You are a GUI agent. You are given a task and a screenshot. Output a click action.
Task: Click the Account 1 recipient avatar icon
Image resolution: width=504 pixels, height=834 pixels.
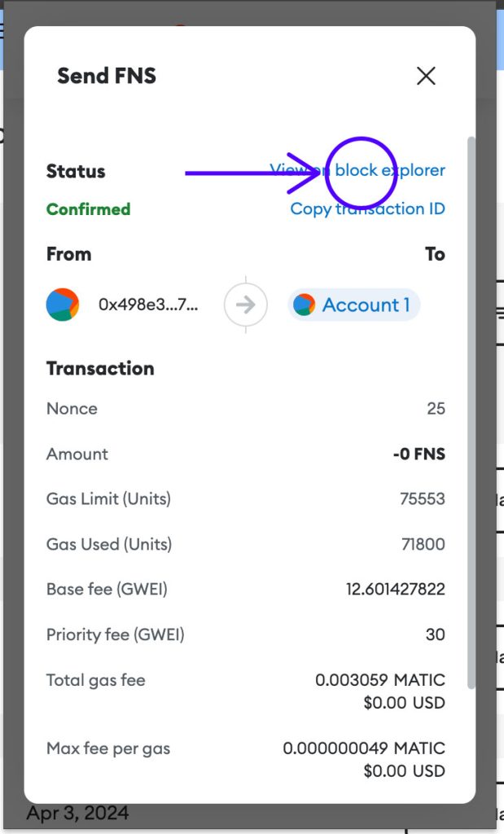[x=305, y=305]
